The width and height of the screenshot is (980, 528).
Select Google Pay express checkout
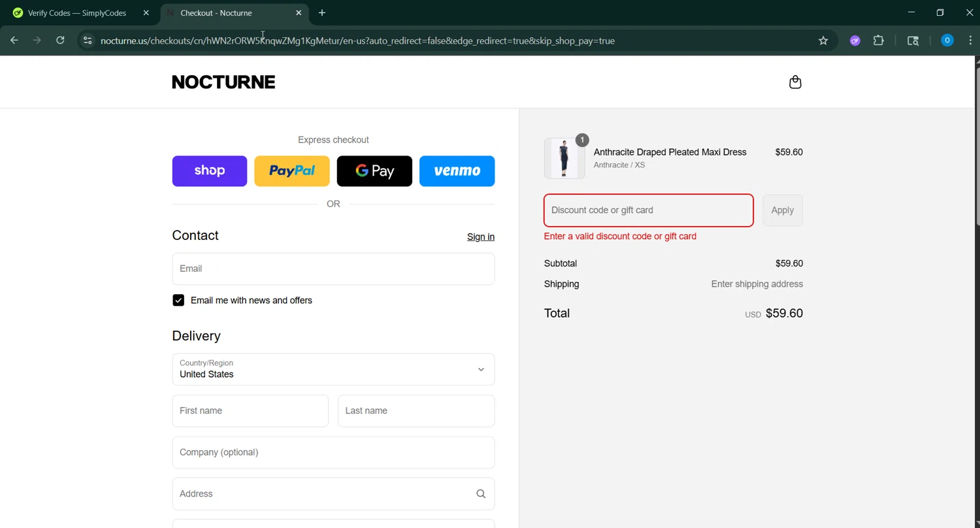click(x=374, y=171)
